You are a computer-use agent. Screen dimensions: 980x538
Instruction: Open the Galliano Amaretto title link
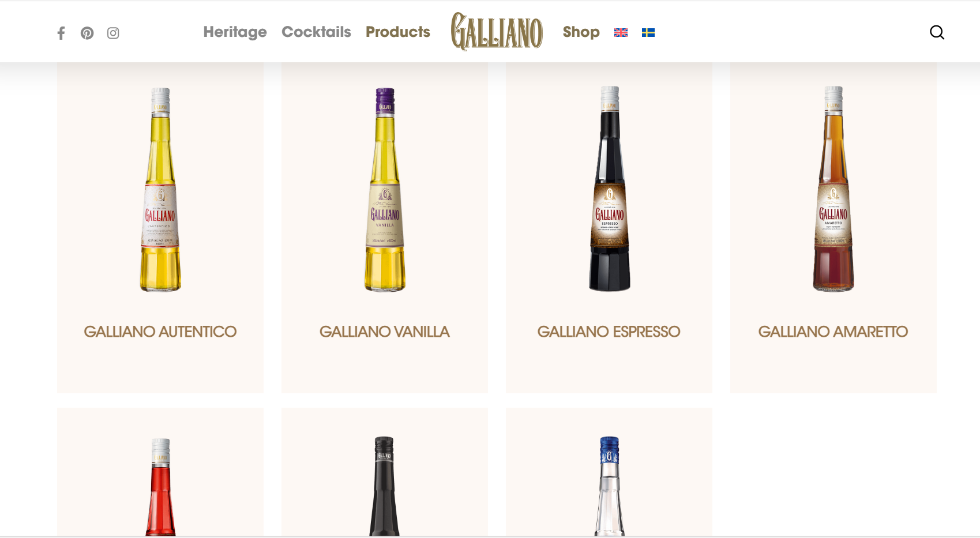coord(833,332)
